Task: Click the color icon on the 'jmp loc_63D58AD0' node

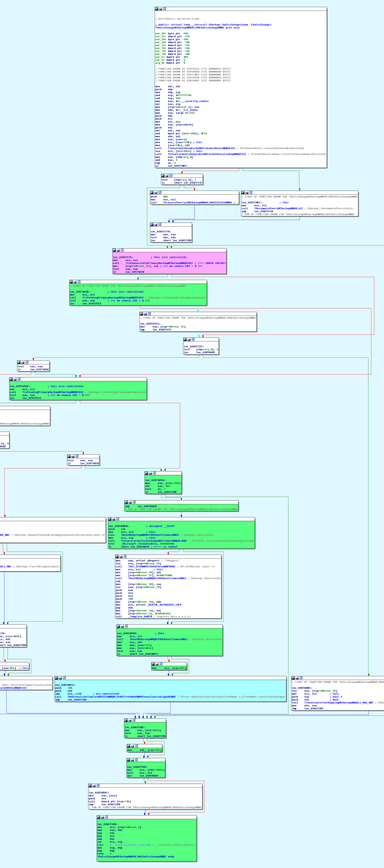Action: click(126, 502)
